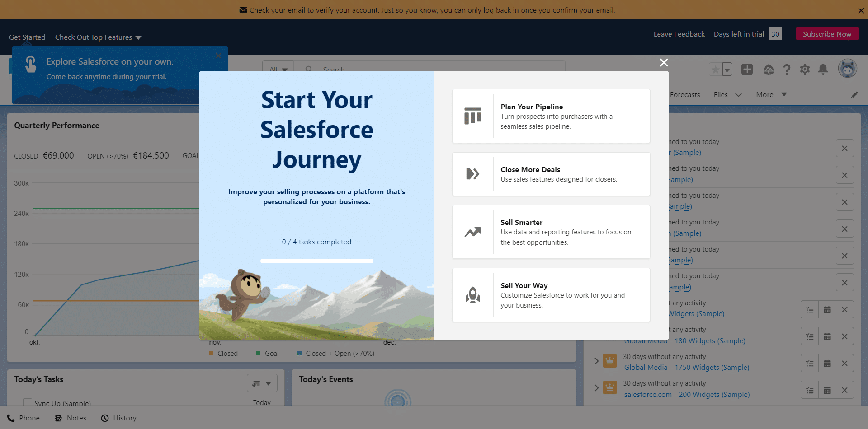Open History in the utility bar
868x429 pixels.
point(118,418)
